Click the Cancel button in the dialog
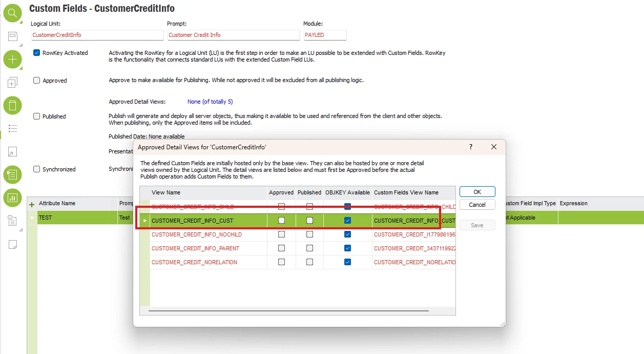This screenshot has height=354, width=644. click(x=477, y=205)
